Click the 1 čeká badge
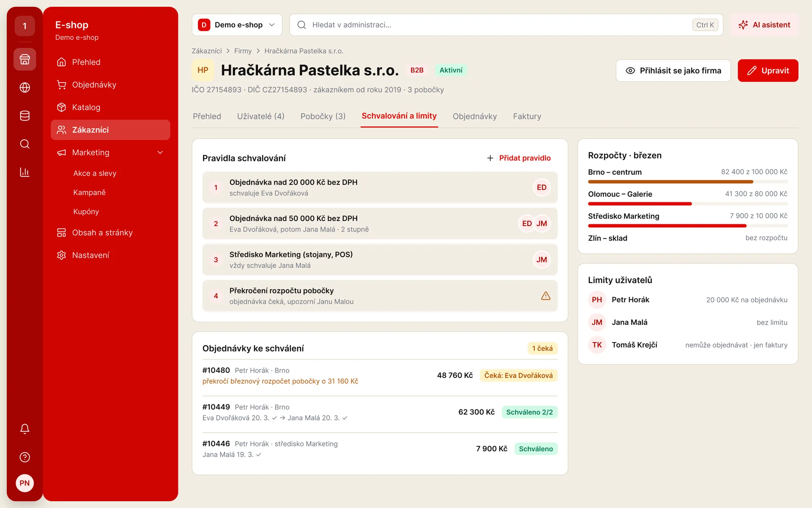 (x=542, y=348)
